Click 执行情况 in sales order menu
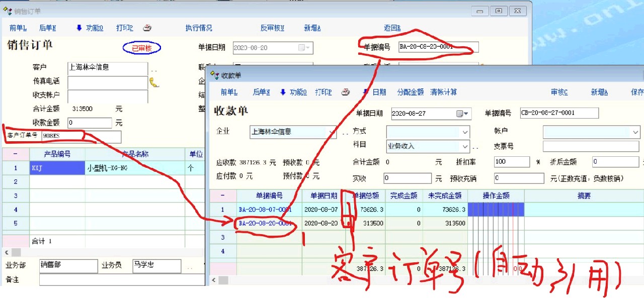644x298 pixels. [x=199, y=28]
